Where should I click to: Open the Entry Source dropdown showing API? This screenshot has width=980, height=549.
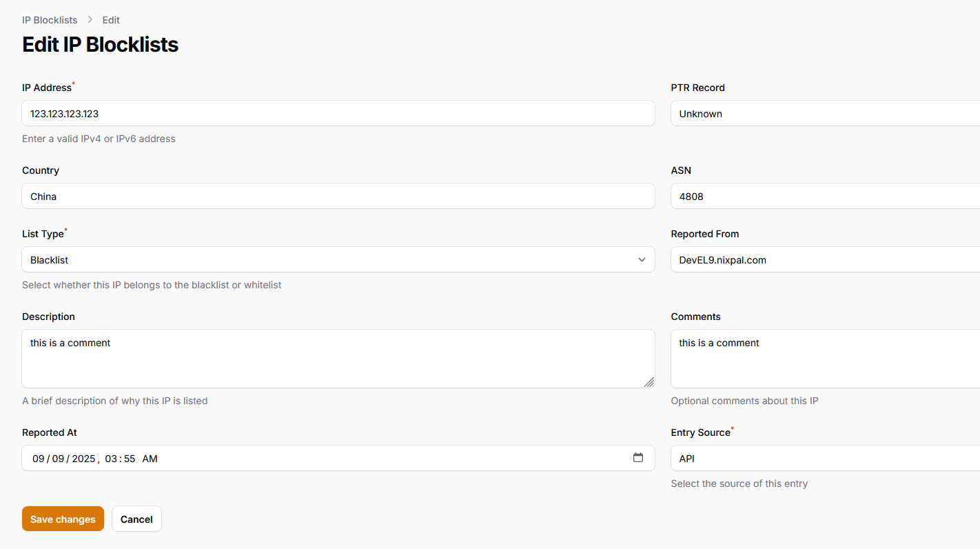[824, 459]
